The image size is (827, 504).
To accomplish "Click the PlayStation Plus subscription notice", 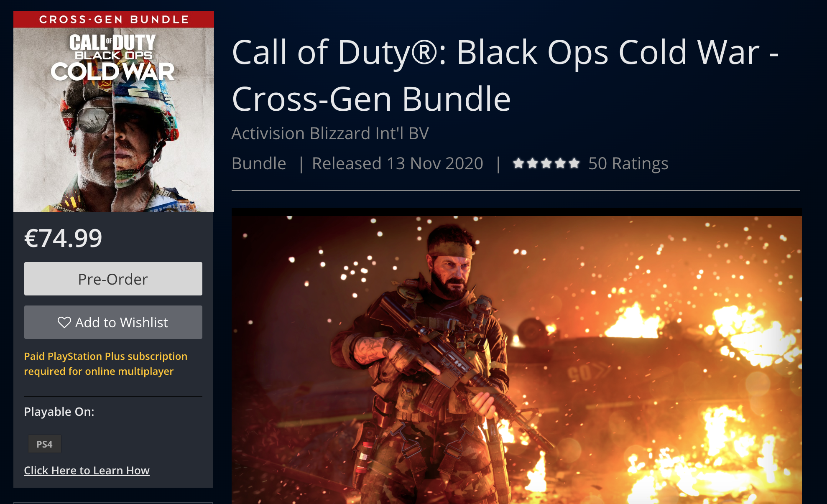I will 105,364.
